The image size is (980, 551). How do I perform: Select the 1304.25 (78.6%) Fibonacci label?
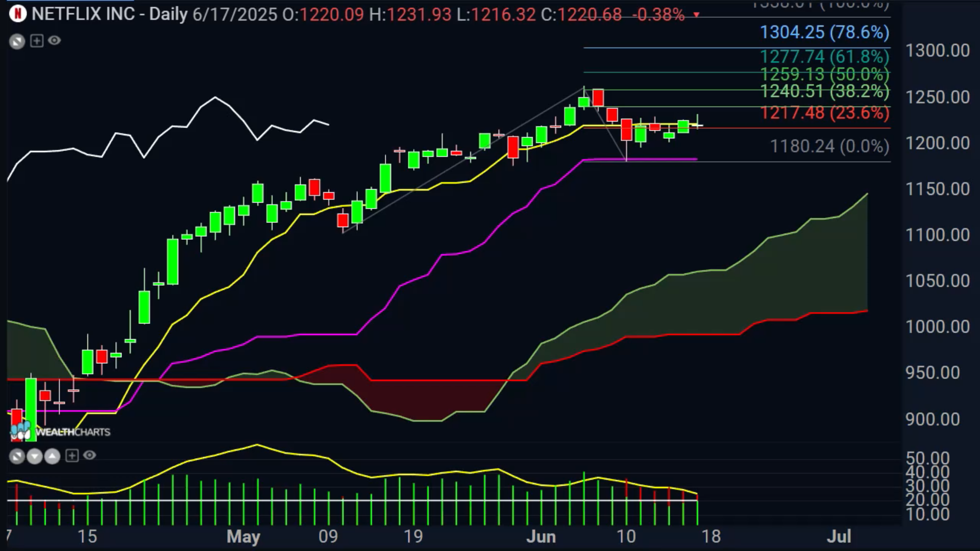[824, 33]
